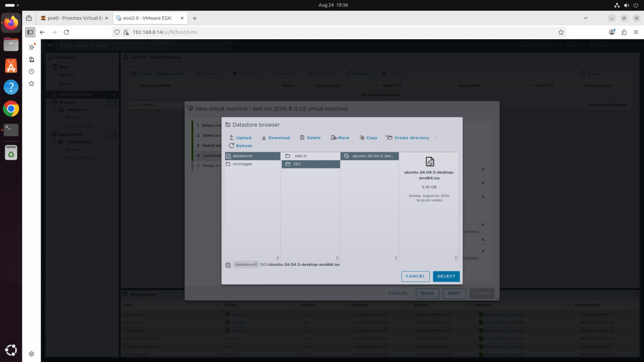Viewport: 644px width, 362px height.
Task: Toggle the Firefox sidebar
Action: [x=30, y=32]
